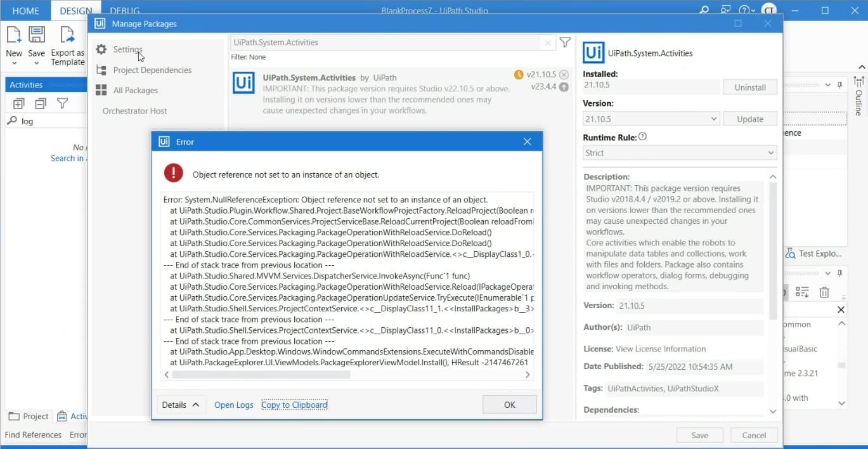The height and width of the screenshot is (449, 868).
Task: Click the red error exclamation icon
Action: [x=173, y=173]
